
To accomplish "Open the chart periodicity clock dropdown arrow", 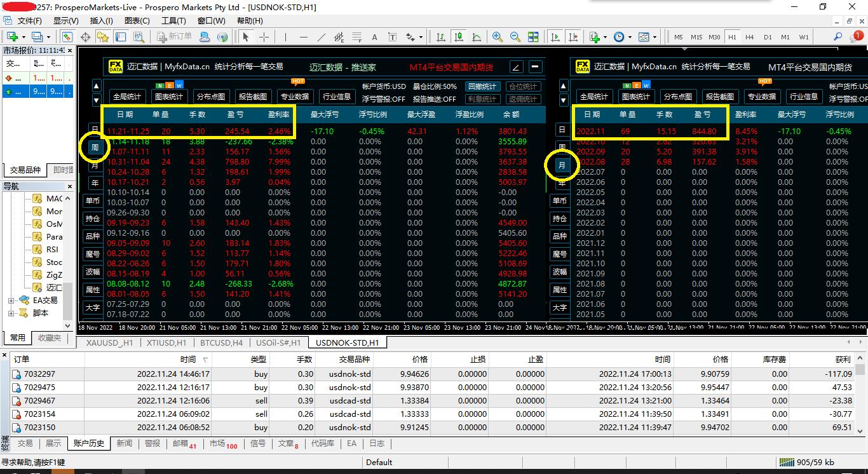I will 628,37.
